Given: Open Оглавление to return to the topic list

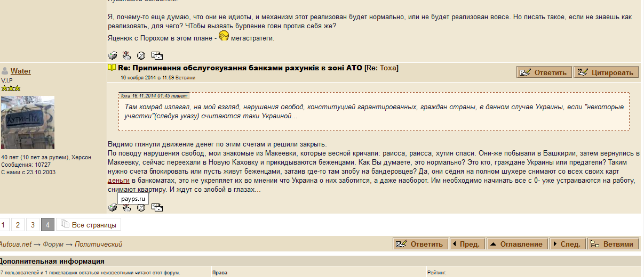Looking at the screenshot, I should 518,244.
